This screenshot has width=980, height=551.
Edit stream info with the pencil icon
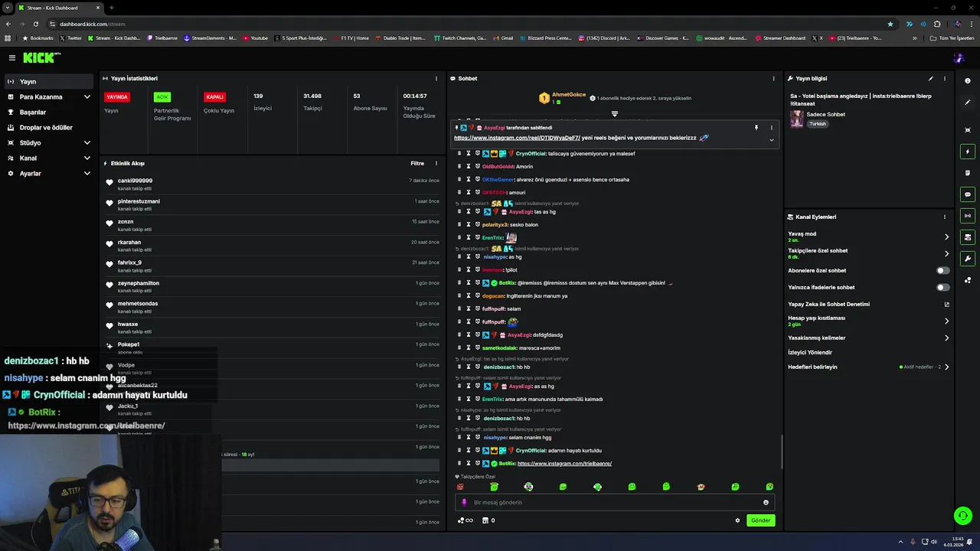[931, 78]
